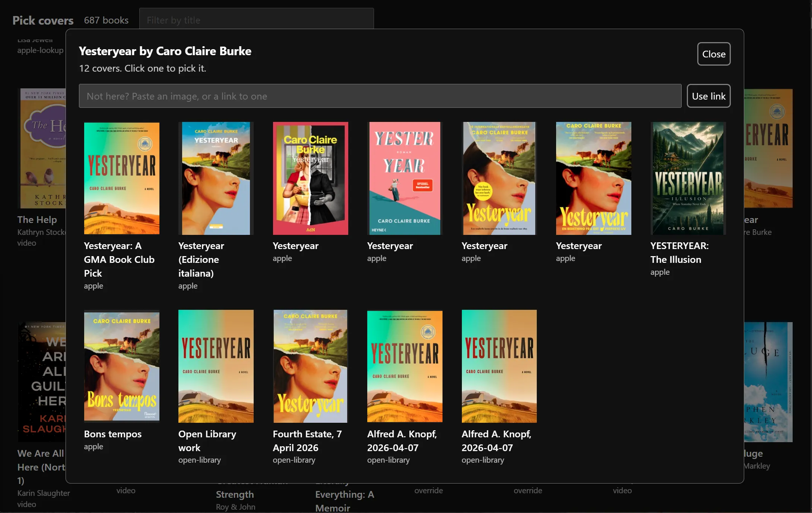Click the Fourth Estate, 7 April 2026 caption
812x513 pixels.
(x=307, y=441)
